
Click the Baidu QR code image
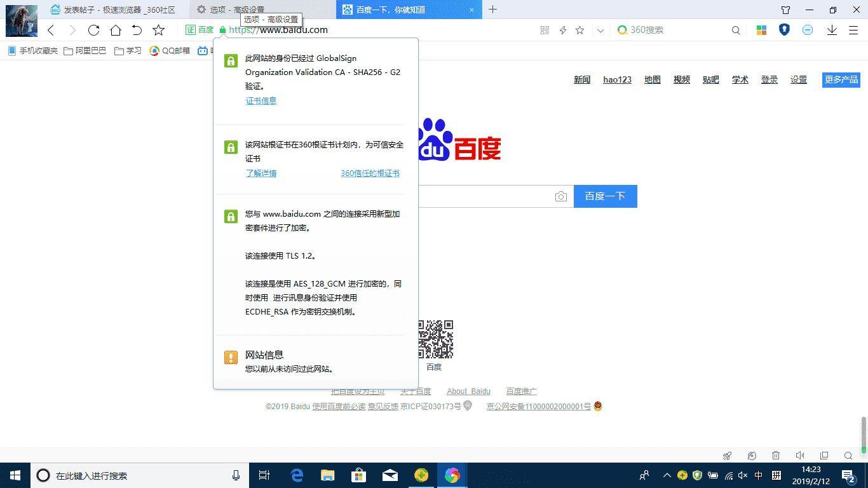(x=436, y=339)
